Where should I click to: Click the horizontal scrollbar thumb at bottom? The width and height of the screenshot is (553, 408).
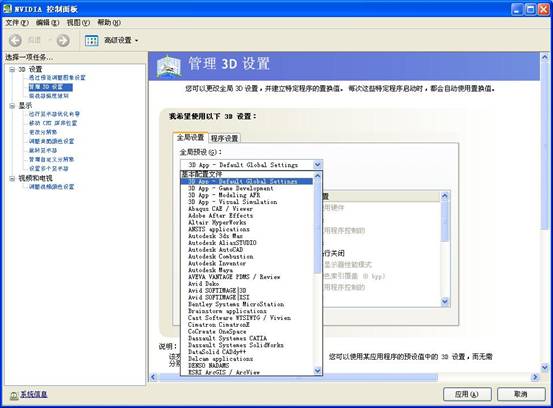coord(297,377)
